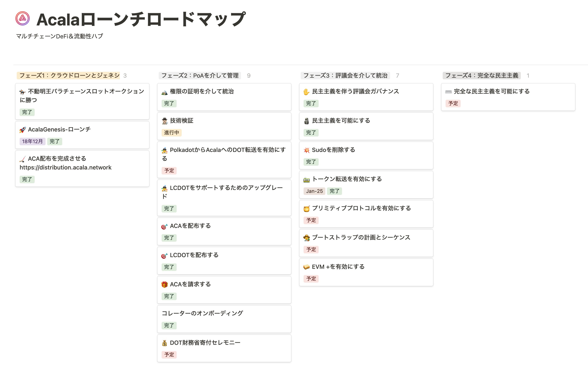The image size is (588, 374).
Task: Click the count 3 beside フェーズ1 header
Action: (125, 76)
